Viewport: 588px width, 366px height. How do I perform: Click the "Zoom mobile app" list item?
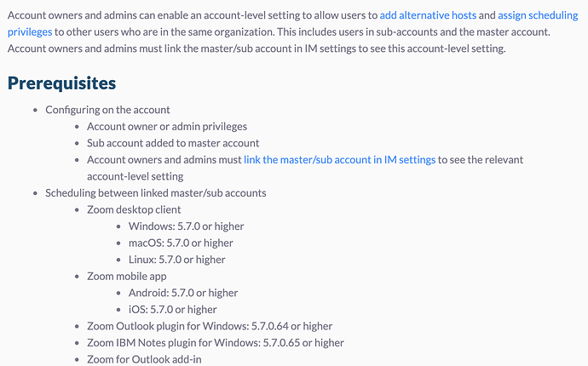[x=127, y=277]
